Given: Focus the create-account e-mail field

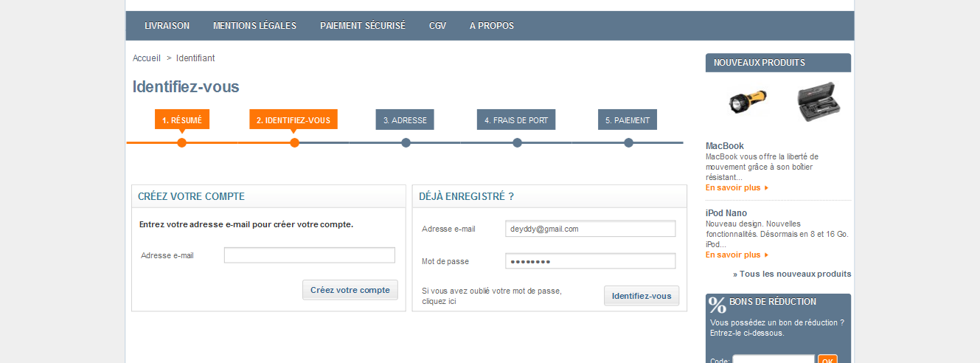Looking at the screenshot, I should 310,255.
